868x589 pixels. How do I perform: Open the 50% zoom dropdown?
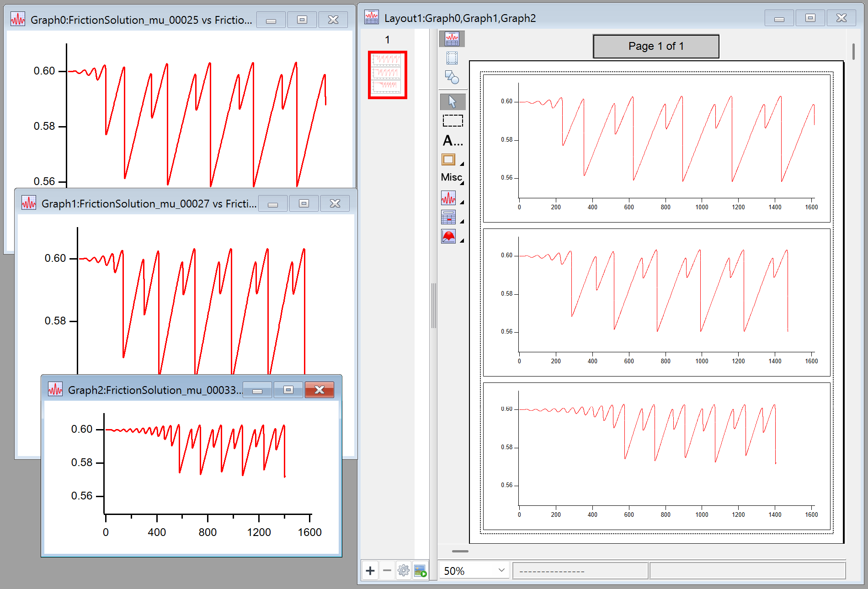tap(501, 570)
